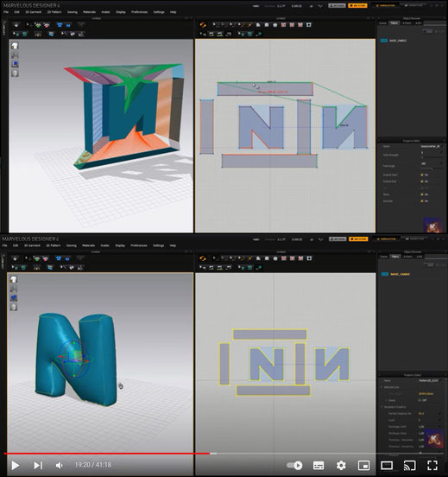Select the Edit Pattern arrow tool in upper 2D toolbar
The height and width of the screenshot is (477, 448).
[215, 25]
